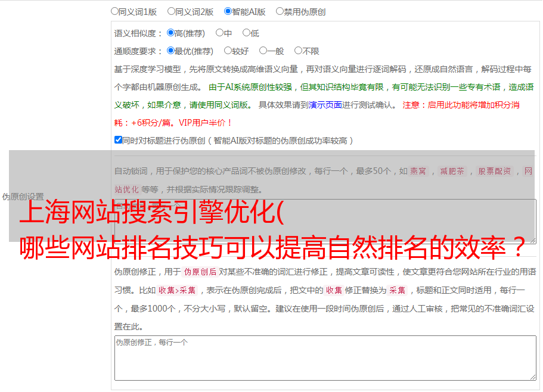Click the 自动锁词 textarea
543x392 pixels.
click(325, 222)
